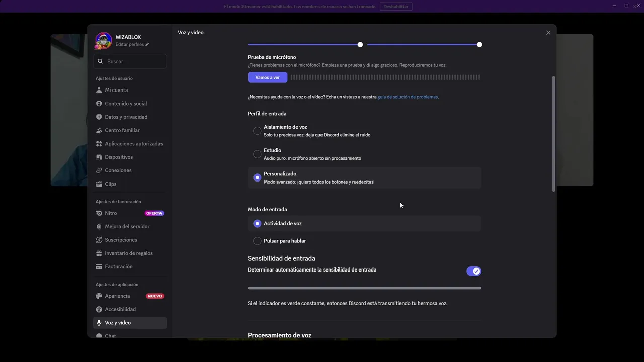Image resolution: width=644 pixels, height=362 pixels.
Task: Click the Accesibilidad icon
Action: 99,309
